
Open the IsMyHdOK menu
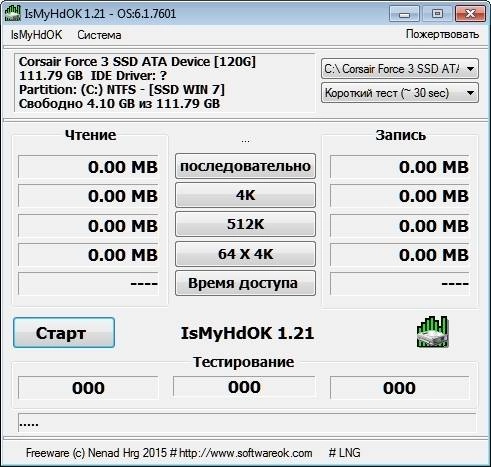[x=36, y=35]
